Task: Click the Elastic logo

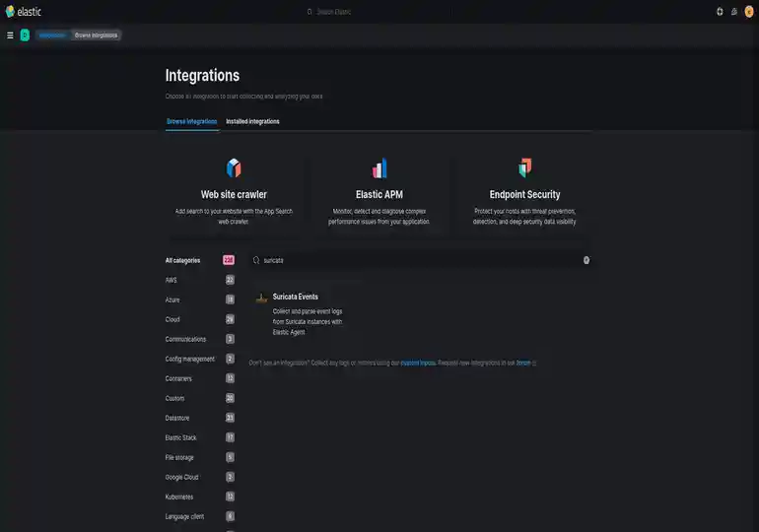Action: tap(24, 12)
